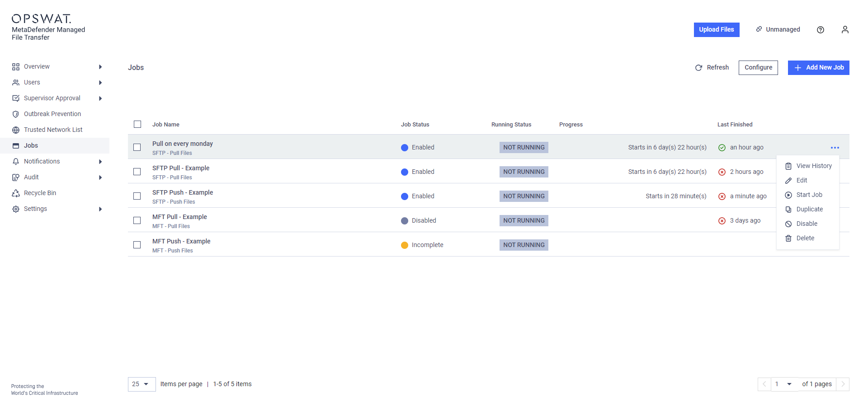Click red failed icon beside 2 hours ago
868x411 pixels.
[722, 172]
